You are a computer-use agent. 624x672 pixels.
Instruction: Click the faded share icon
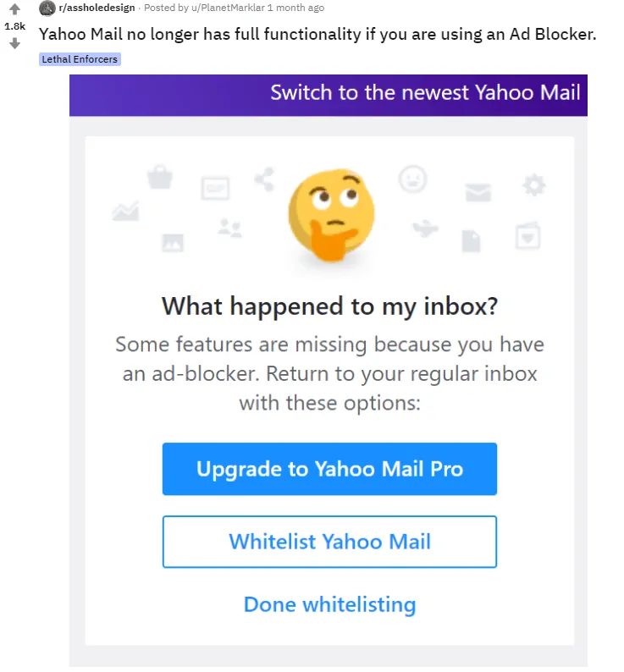point(265,179)
